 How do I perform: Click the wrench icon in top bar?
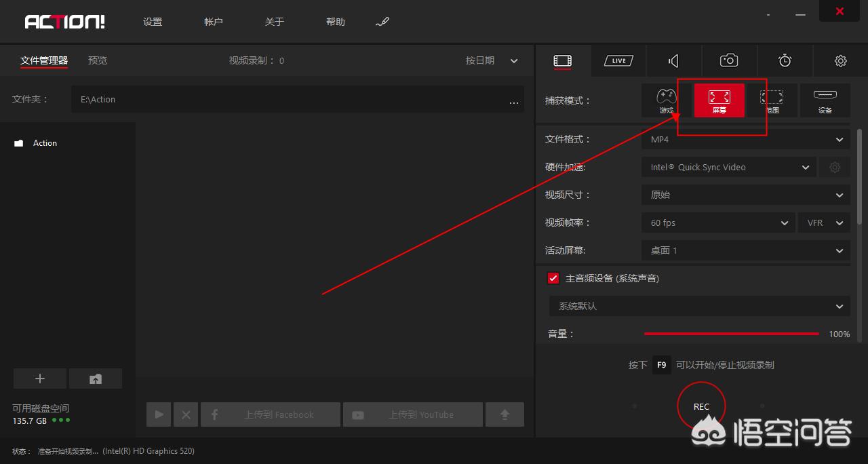382,21
